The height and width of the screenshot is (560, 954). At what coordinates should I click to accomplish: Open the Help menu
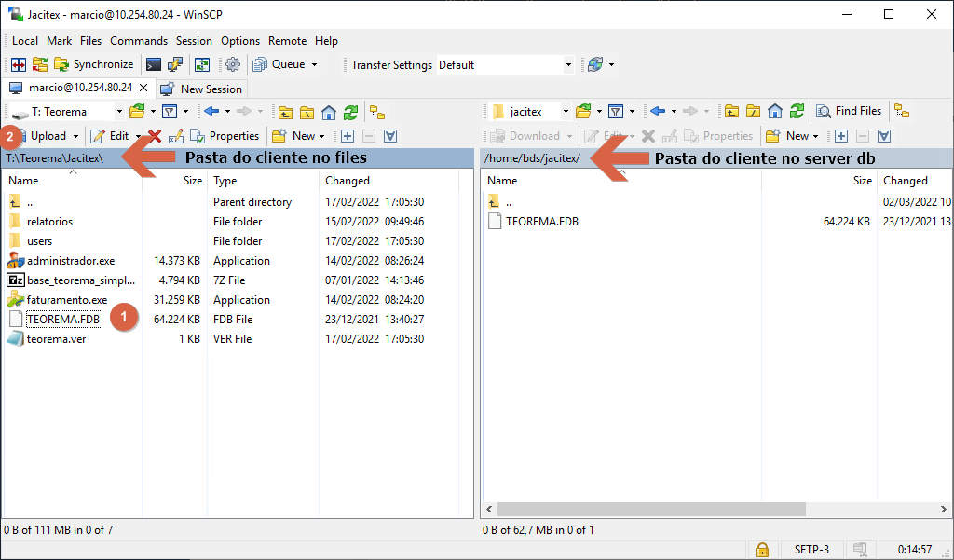point(326,41)
